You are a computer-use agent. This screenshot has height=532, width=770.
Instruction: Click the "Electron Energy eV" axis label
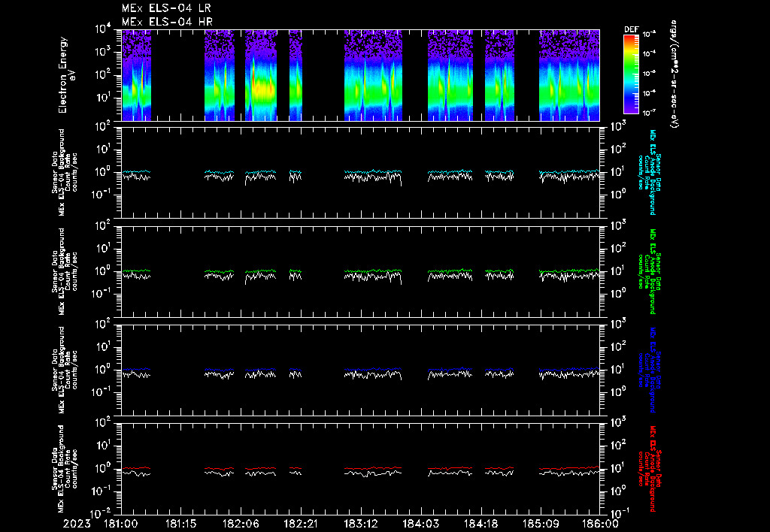pyautogui.click(x=65, y=75)
